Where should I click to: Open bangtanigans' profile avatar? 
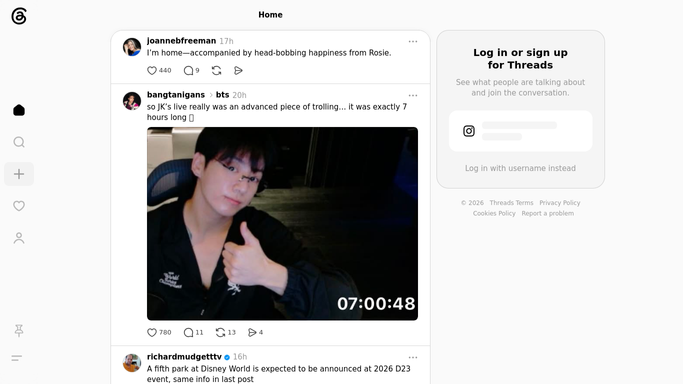tap(132, 101)
